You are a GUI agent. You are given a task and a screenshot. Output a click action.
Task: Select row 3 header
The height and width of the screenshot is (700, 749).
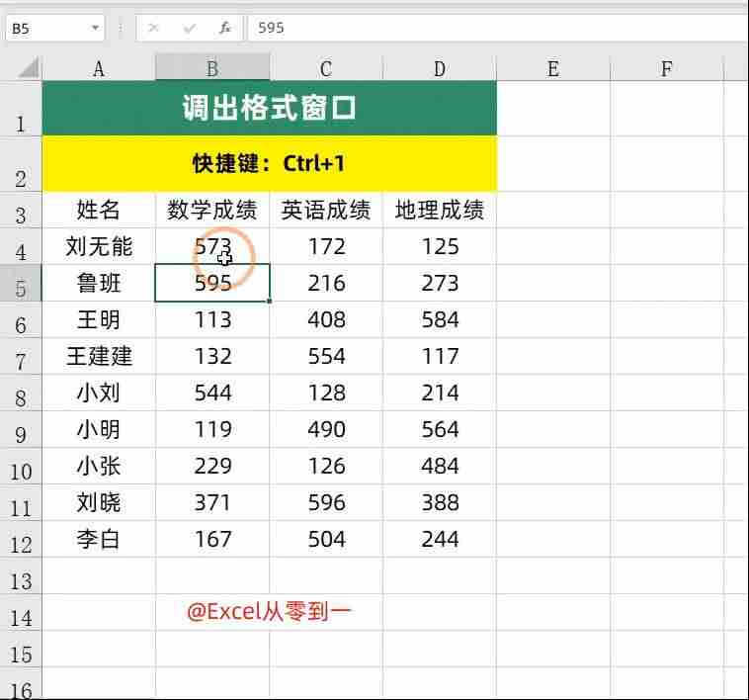pyautogui.click(x=21, y=210)
